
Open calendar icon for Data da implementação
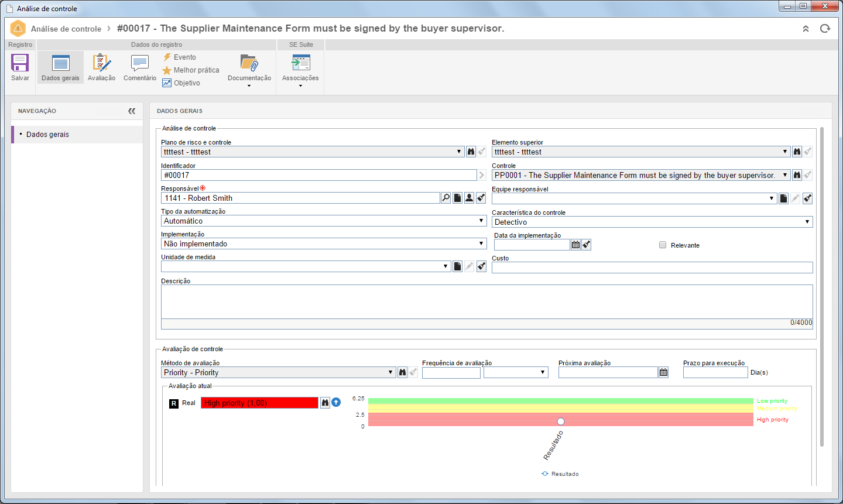[x=576, y=245]
